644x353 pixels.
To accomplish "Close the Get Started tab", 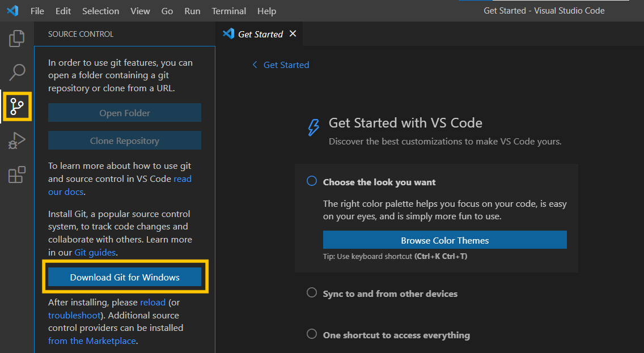I will 293,33.
